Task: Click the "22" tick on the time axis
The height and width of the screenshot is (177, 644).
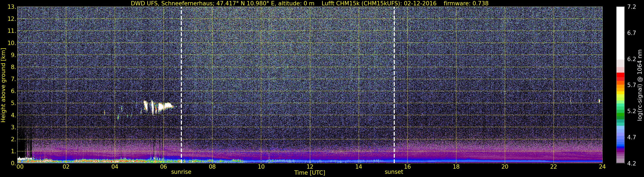Action: tap(554, 167)
